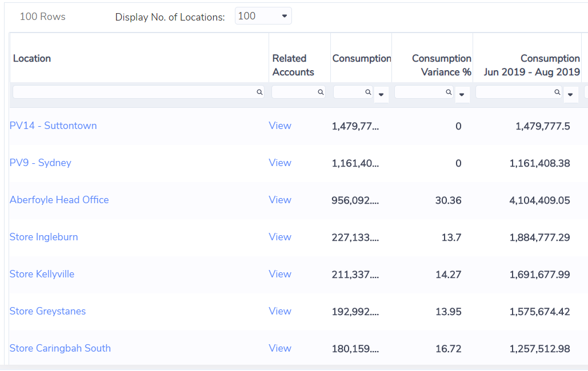Click the 100 Rows count label
Image resolution: width=588 pixels, height=371 pixels.
(42, 17)
